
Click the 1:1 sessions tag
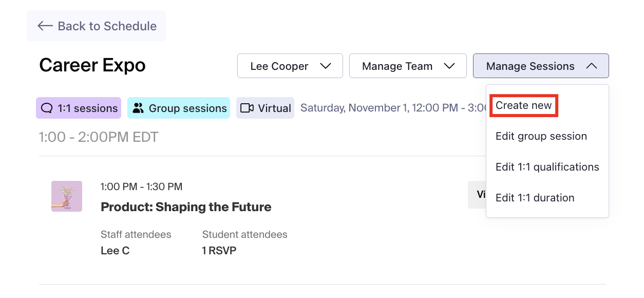(79, 108)
